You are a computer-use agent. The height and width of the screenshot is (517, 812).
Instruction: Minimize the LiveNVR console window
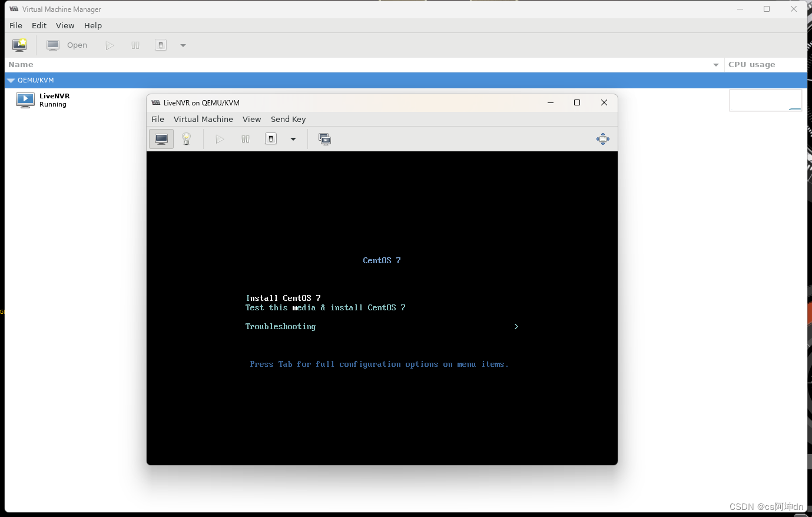pyautogui.click(x=551, y=102)
